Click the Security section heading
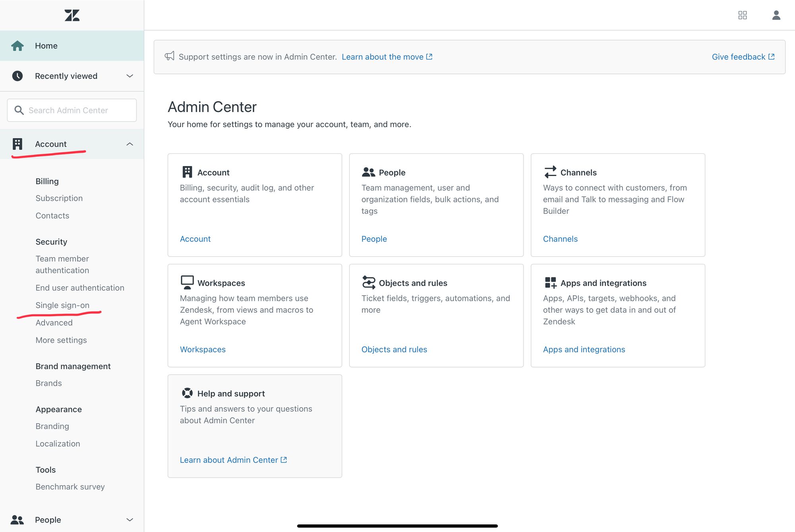Screen dimensions: 795x532 51,242
